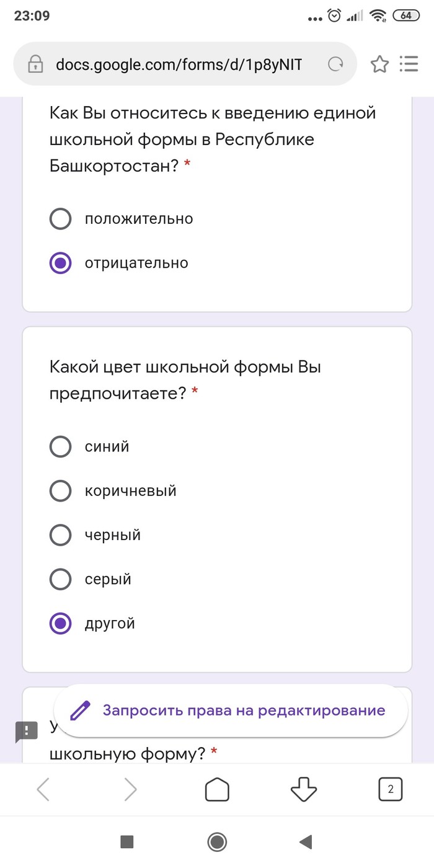Choose "коричневый" as uniform color
This screenshot has height=868, width=434.
click(x=60, y=491)
